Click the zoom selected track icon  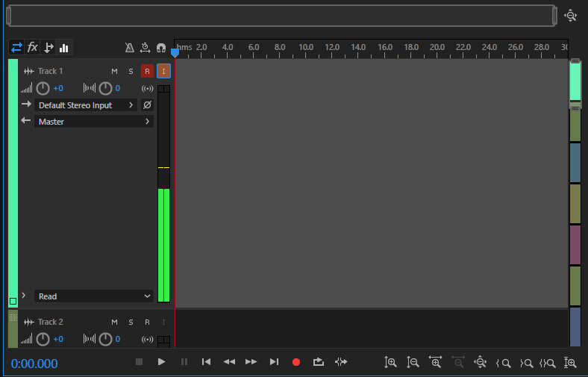click(x=570, y=362)
